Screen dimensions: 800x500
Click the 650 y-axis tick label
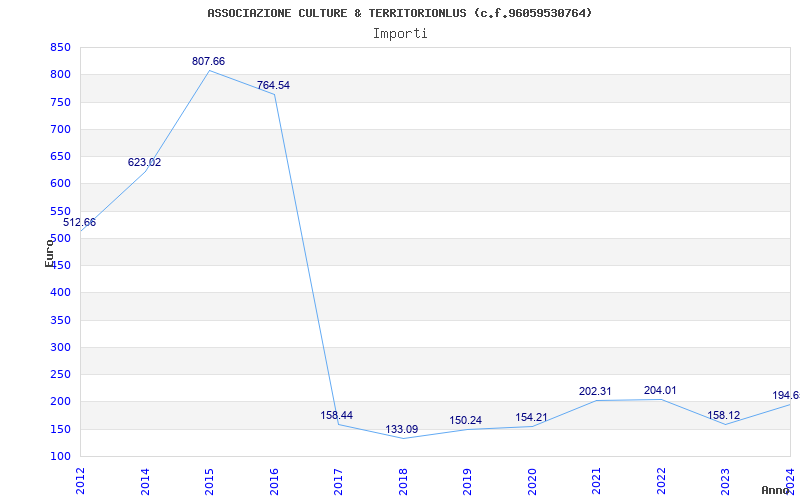(x=60, y=156)
